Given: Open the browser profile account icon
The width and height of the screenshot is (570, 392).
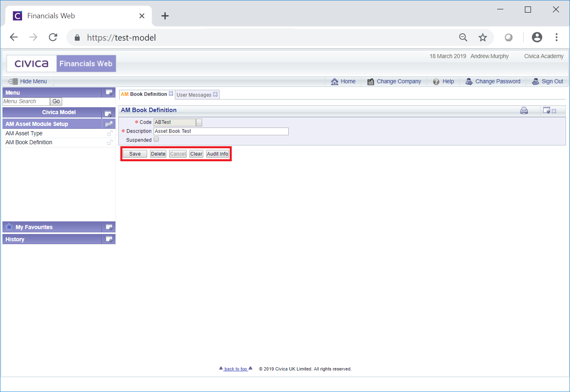Looking at the screenshot, I should click(x=537, y=37).
